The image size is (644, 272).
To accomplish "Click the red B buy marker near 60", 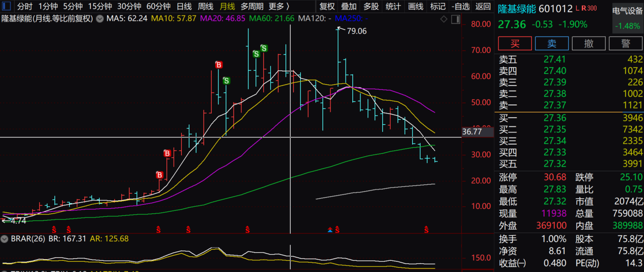I will coord(219,65).
